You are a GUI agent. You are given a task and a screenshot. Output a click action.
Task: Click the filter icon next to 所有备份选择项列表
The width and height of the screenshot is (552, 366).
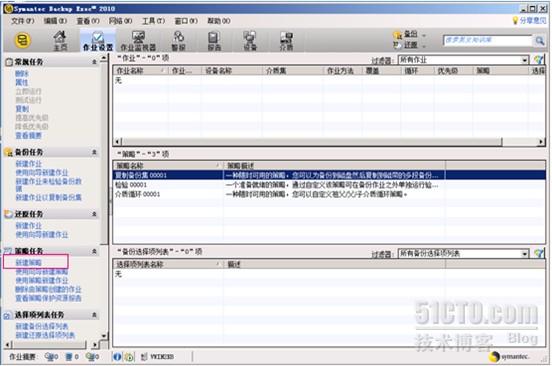[x=539, y=253]
